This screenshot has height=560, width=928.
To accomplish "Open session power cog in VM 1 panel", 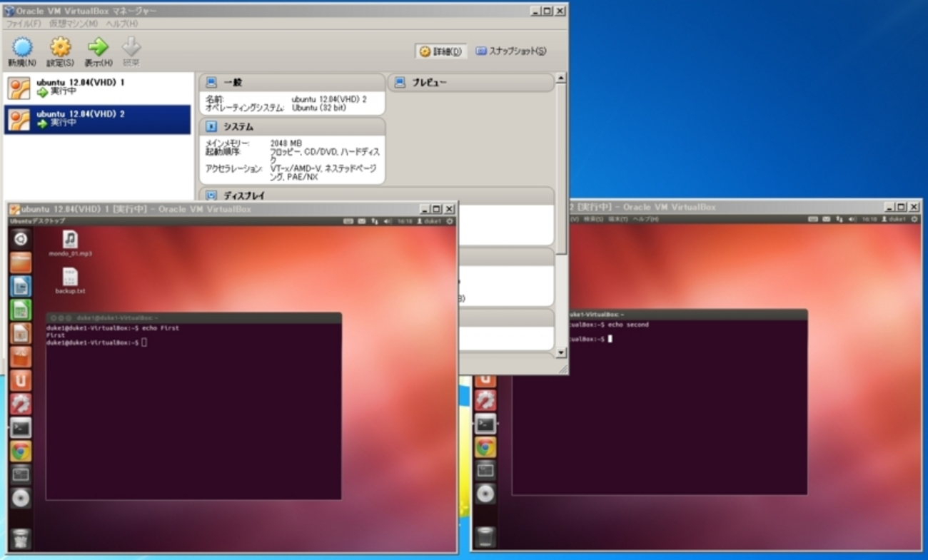I will [x=450, y=221].
